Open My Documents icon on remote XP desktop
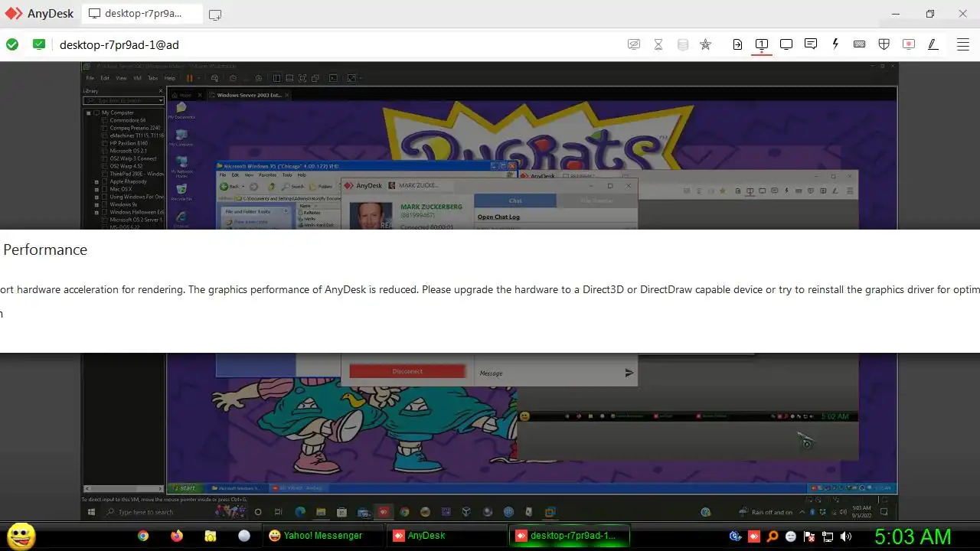Image resolution: width=980 pixels, height=551 pixels. [x=181, y=111]
